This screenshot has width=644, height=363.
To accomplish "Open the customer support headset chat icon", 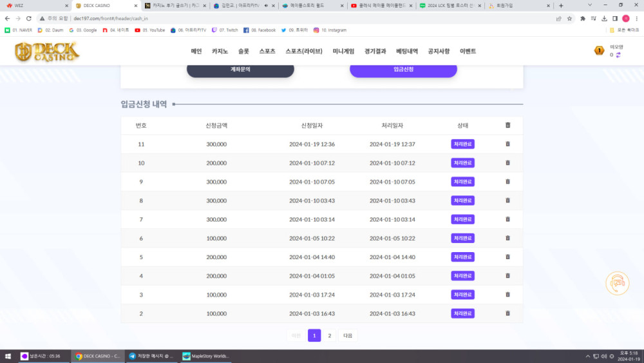I will point(617,283).
